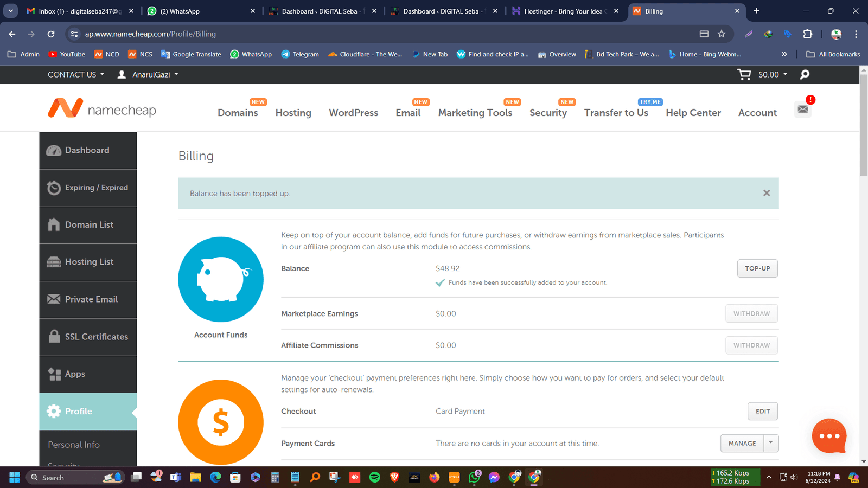
Task: Open Spotify from the taskbar
Action: coord(374,477)
